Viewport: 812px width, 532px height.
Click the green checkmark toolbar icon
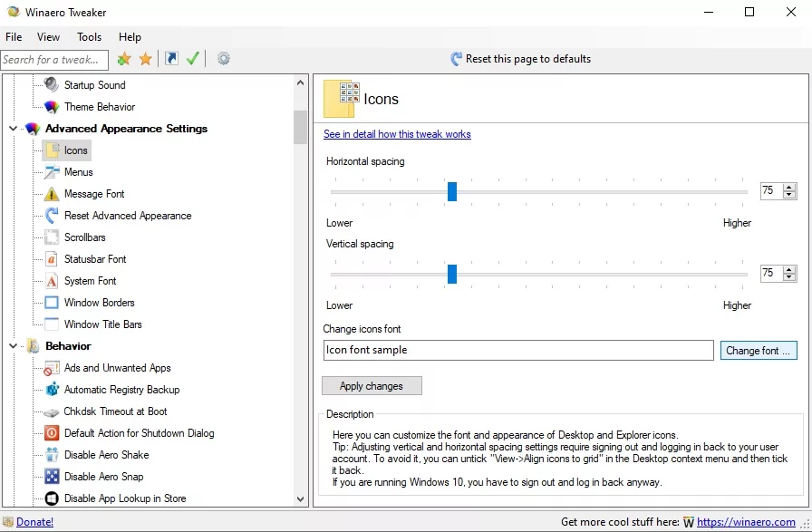pos(192,59)
